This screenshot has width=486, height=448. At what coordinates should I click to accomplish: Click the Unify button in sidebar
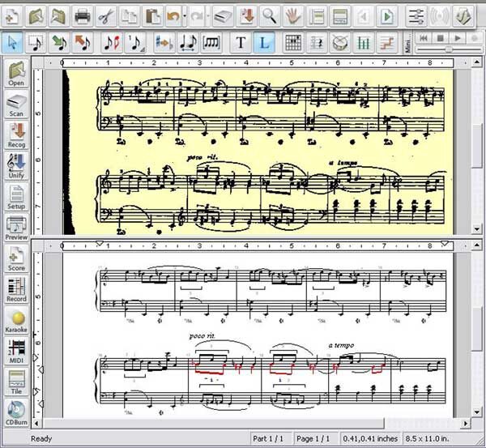coord(16,165)
